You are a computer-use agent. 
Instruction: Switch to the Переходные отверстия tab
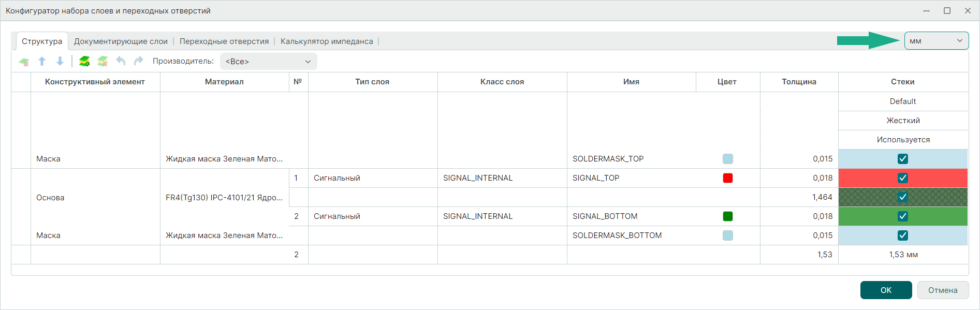coord(224,41)
